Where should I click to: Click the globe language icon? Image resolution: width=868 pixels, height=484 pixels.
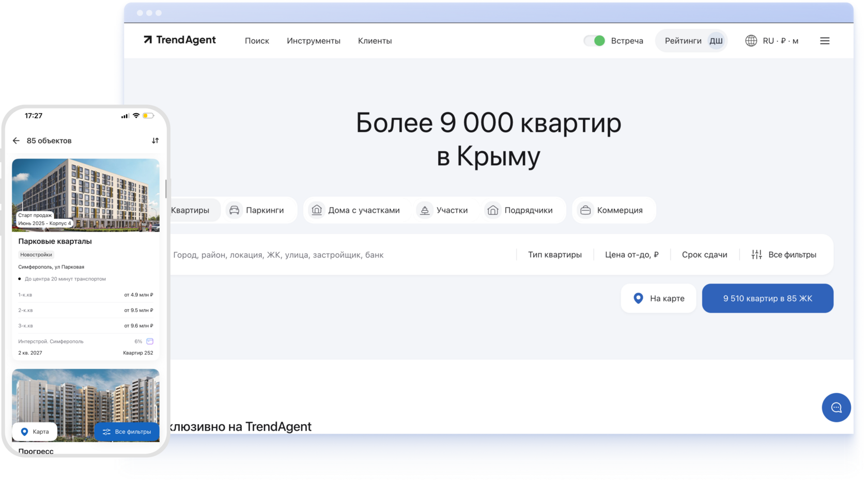click(x=751, y=41)
